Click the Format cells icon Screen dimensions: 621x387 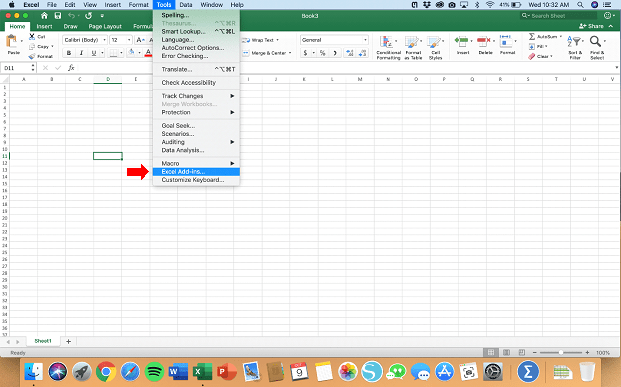click(x=506, y=41)
